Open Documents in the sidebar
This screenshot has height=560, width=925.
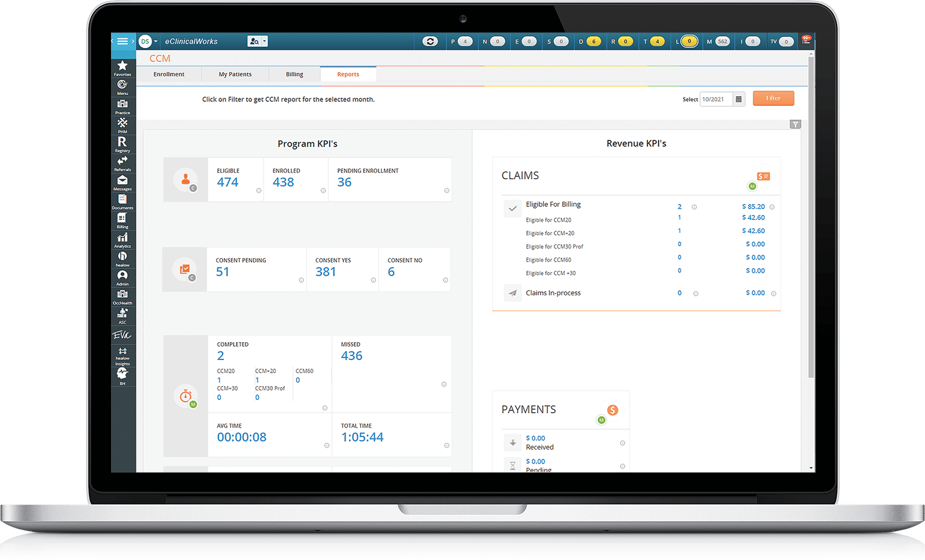[x=123, y=201]
